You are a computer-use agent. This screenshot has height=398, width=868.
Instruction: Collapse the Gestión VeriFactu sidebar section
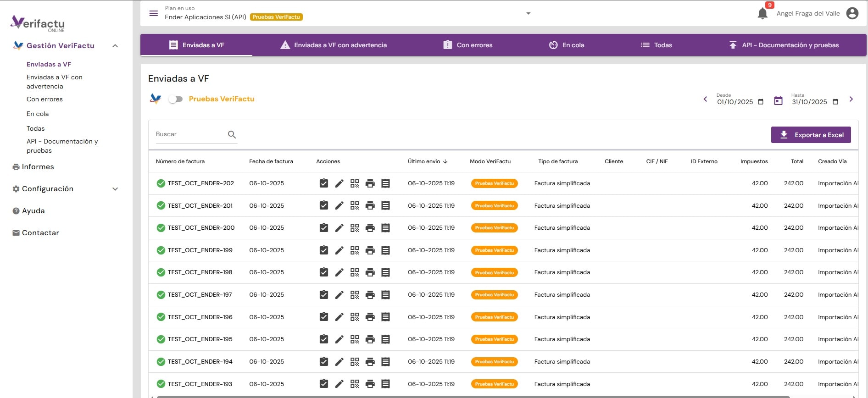click(115, 46)
